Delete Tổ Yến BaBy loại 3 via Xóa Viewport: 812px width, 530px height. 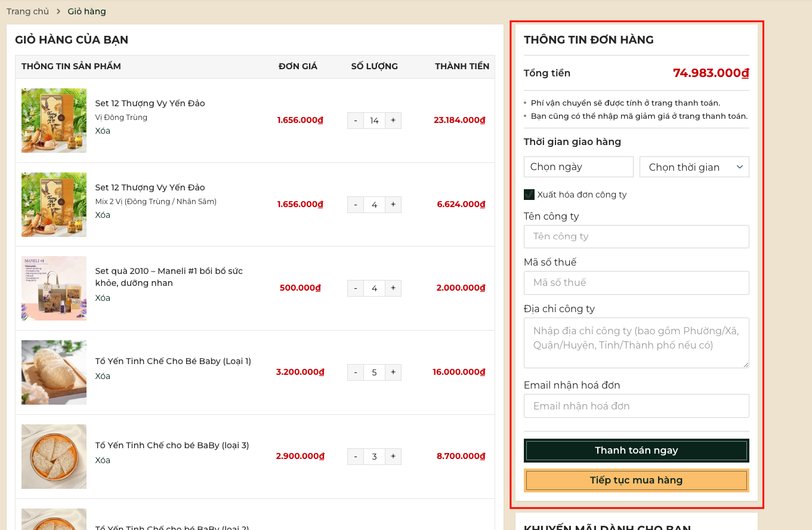[103, 460]
